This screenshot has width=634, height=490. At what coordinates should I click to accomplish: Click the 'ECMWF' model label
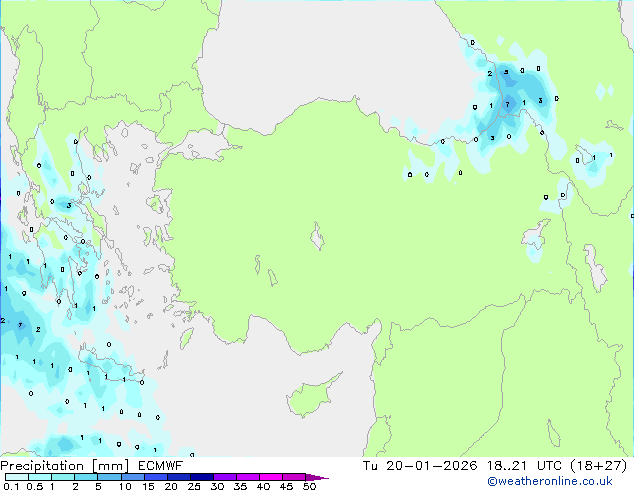(161, 466)
